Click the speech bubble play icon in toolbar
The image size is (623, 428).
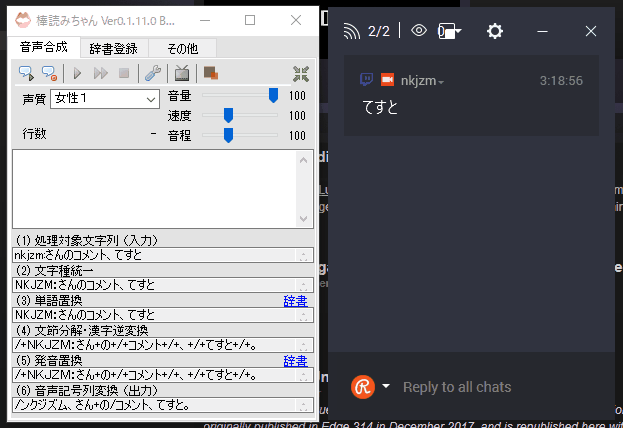pyautogui.click(x=27, y=74)
